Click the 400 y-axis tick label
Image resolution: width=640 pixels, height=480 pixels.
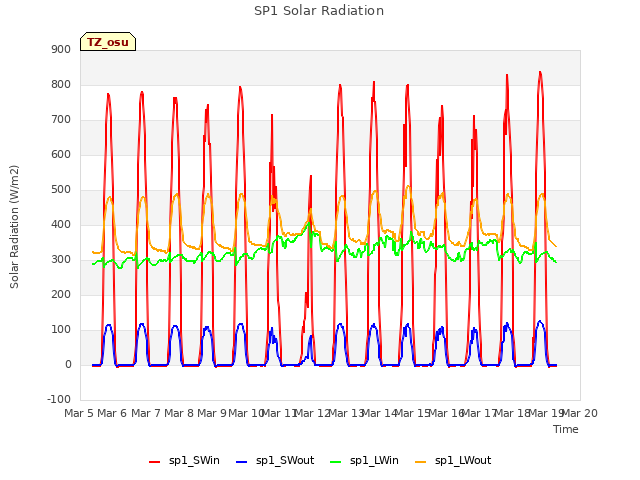(61, 224)
